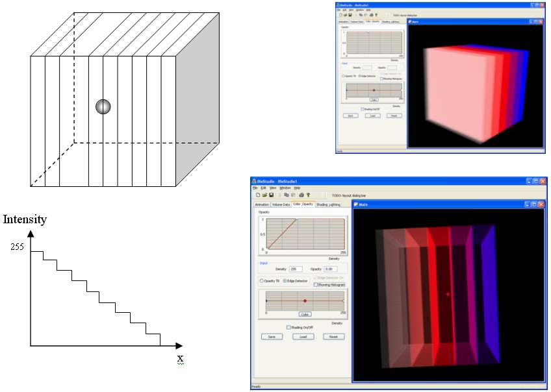Toggle Shading On/Off checkbox in larger BioStudio window
This screenshot has height=392, width=551.
[288, 328]
